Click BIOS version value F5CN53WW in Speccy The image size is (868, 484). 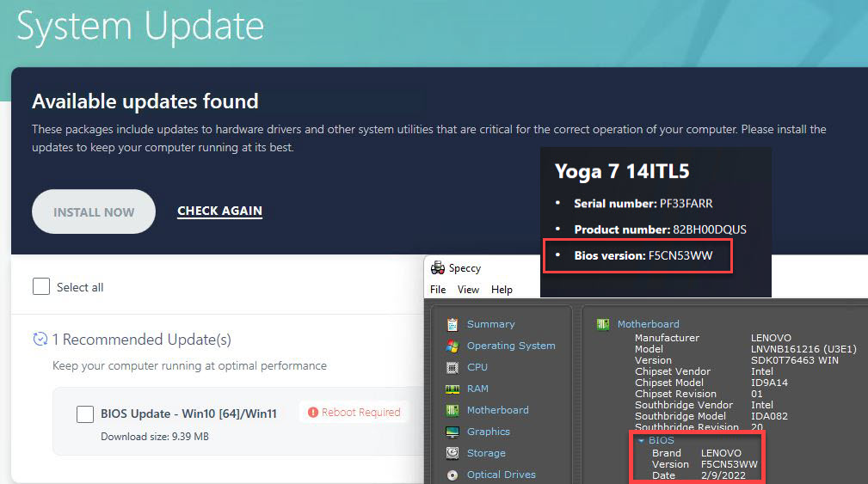(729, 464)
